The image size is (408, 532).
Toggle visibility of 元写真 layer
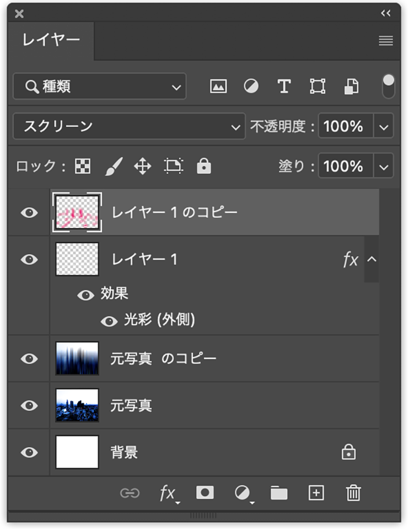(29, 406)
